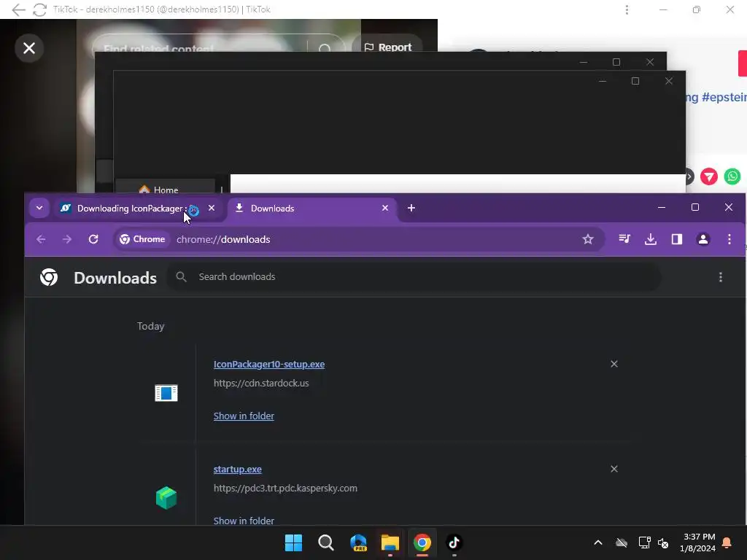Click the #epstein hashtag link
This screenshot has height=560, width=747.
click(x=724, y=98)
